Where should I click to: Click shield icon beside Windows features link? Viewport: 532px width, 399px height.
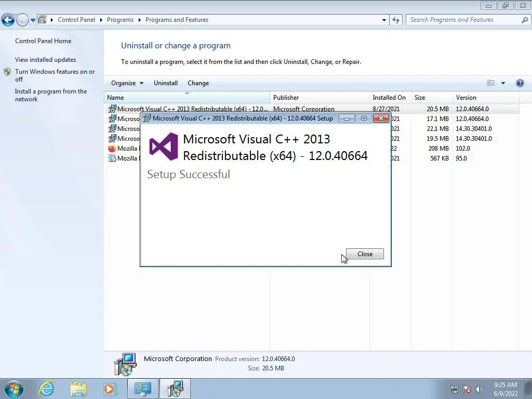coord(7,72)
